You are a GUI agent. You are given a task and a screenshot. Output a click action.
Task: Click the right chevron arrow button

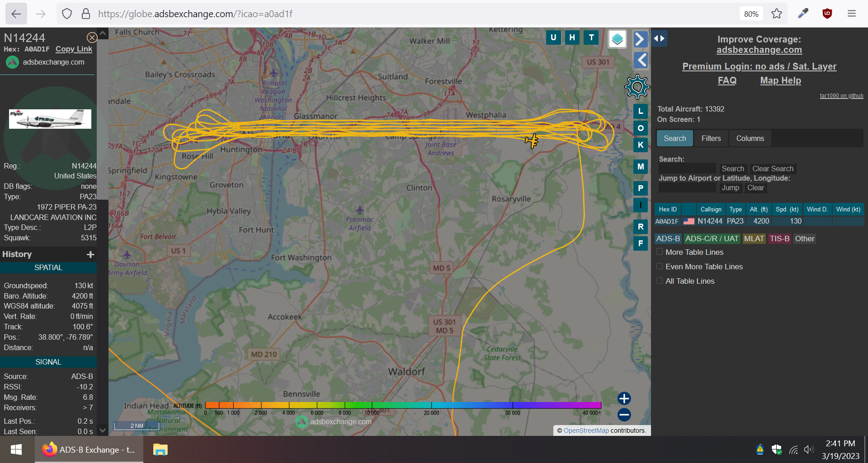pyautogui.click(x=640, y=39)
